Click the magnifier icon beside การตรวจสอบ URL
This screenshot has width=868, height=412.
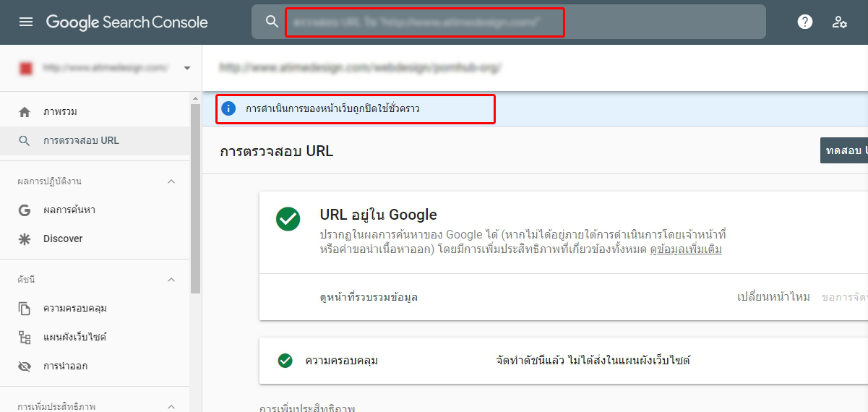pyautogui.click(x=25, y=141)
